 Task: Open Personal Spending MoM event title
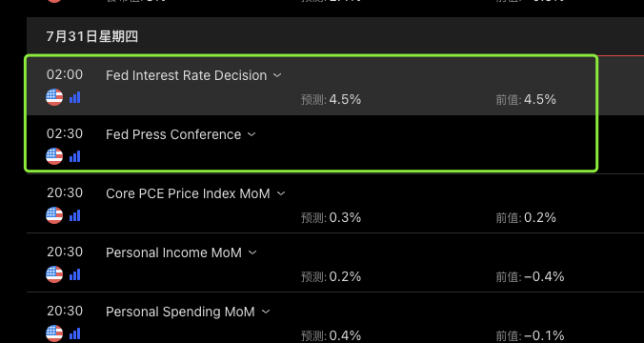180,312
